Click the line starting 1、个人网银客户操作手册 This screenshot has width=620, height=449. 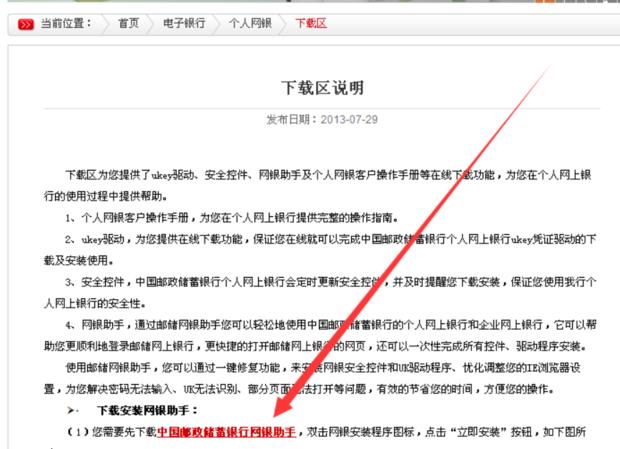coord(232,217)
